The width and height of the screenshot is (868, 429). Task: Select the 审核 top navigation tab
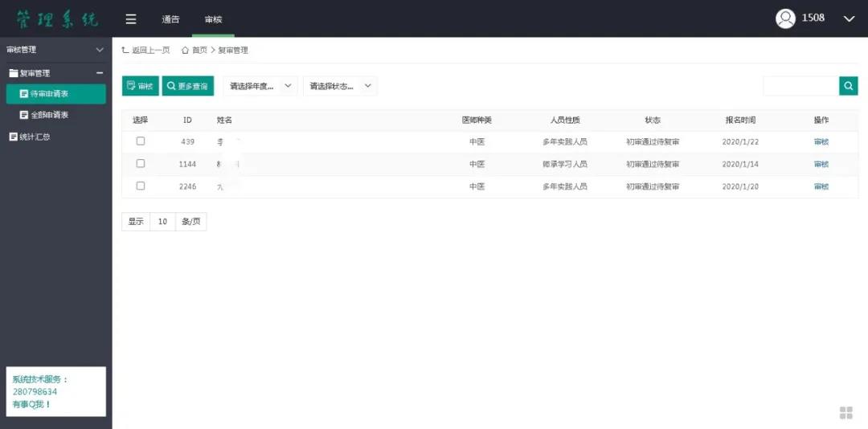pos(213,19)
